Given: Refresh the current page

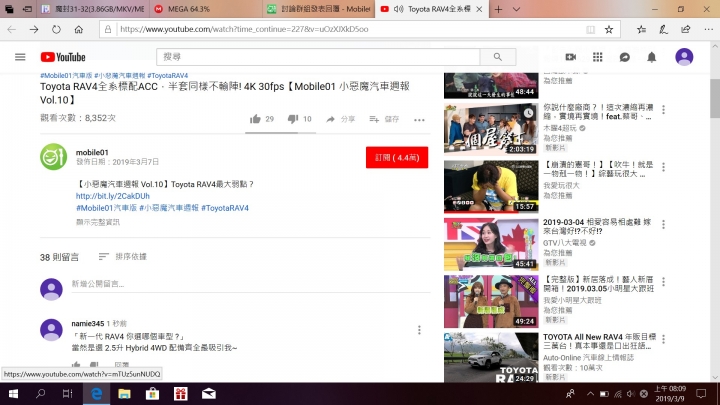Looking at the screenshot, I should (56, 29).
